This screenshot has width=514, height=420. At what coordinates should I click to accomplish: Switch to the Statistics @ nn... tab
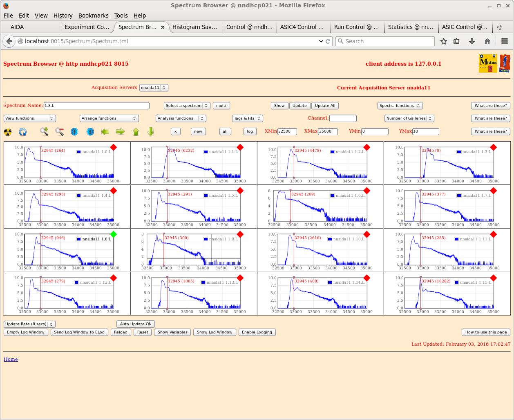411,27
